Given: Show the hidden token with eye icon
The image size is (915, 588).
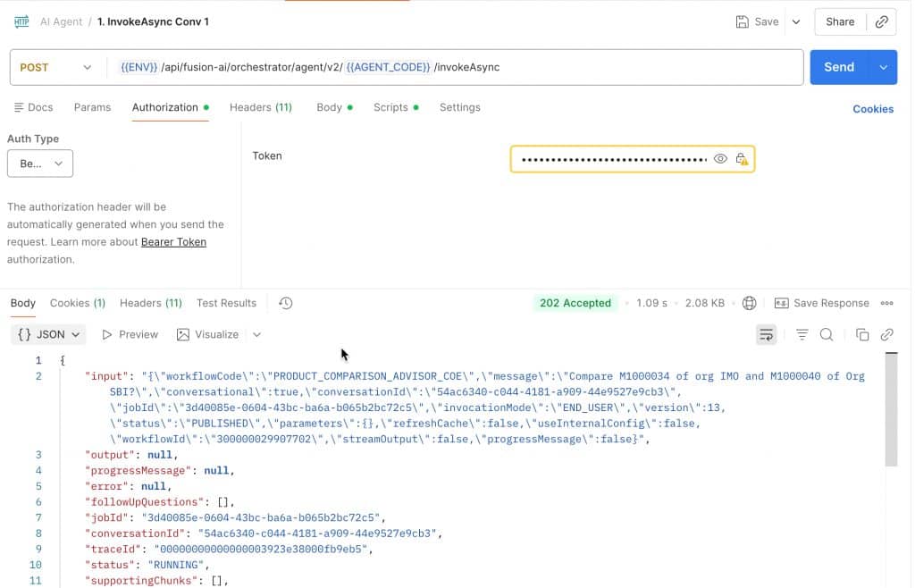Looking at the screenshot, I should [x=720, y=159].
